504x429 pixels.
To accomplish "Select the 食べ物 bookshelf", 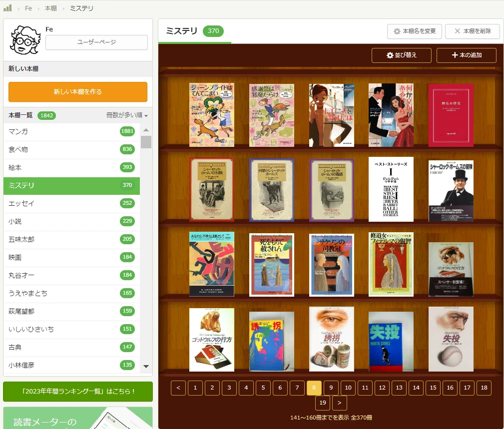I will click(71, 149).
